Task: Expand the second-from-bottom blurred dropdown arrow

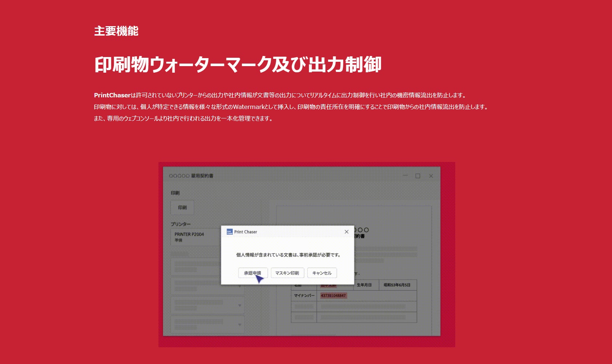Action: [240, 306]
